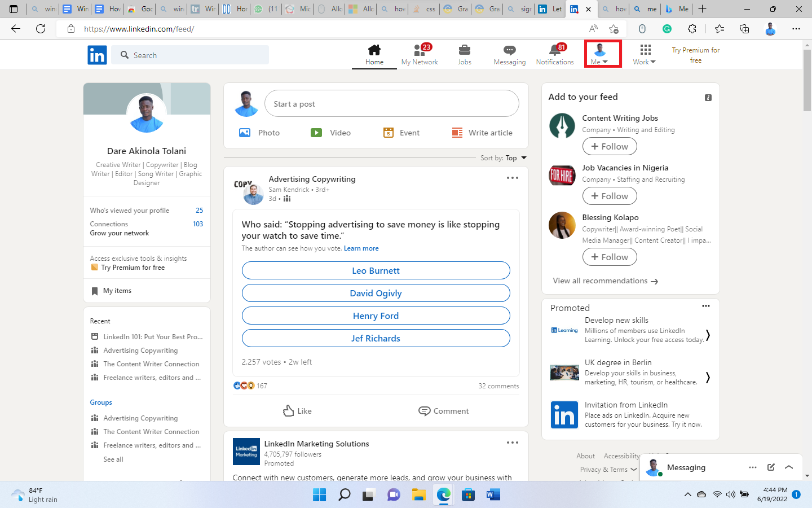Image resolution: width=812 pixels, height=508 pixels.
Task: Add this page to browser favorites
Action: pyautogui.click(x=614, y=29)
